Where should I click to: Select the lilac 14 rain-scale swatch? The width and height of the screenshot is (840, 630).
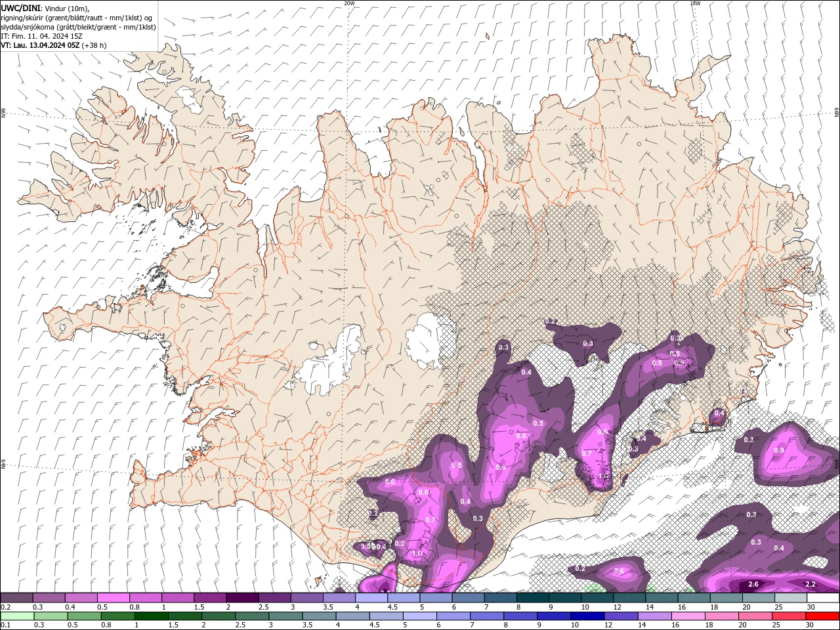654,616
